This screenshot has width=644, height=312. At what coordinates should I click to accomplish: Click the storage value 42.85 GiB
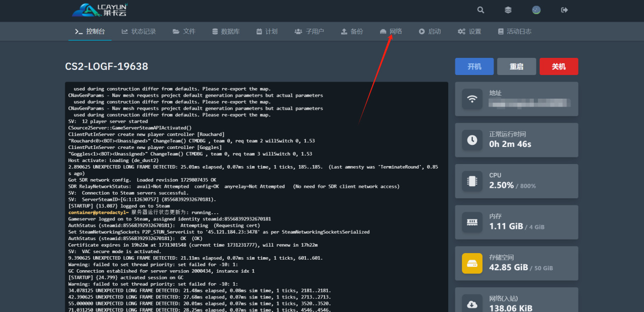509,267
